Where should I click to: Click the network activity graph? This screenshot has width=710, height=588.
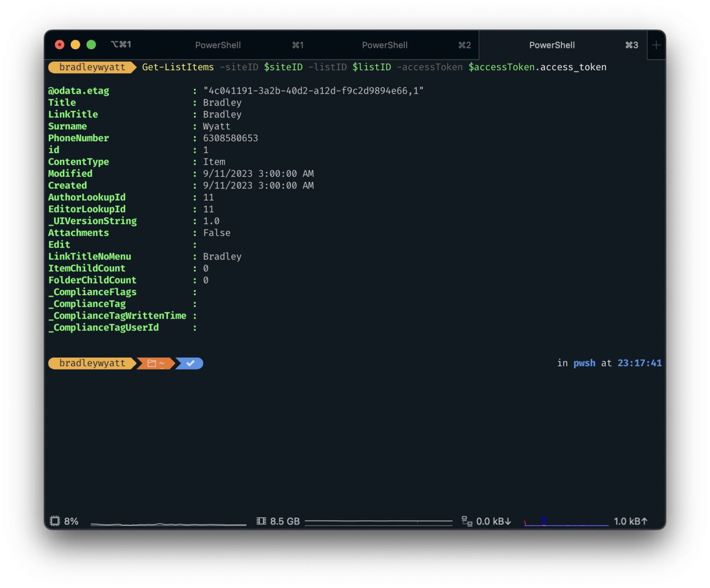pos(566,521)
